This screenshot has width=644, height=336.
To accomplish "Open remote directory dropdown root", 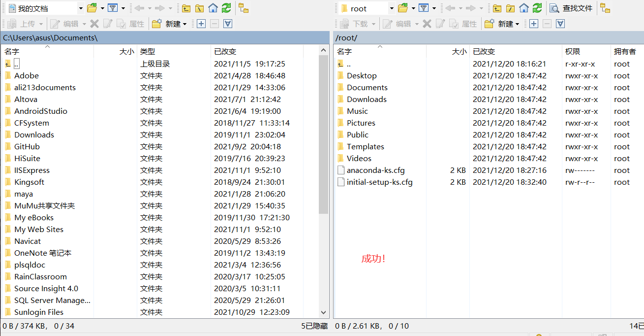I will (367, 8).
